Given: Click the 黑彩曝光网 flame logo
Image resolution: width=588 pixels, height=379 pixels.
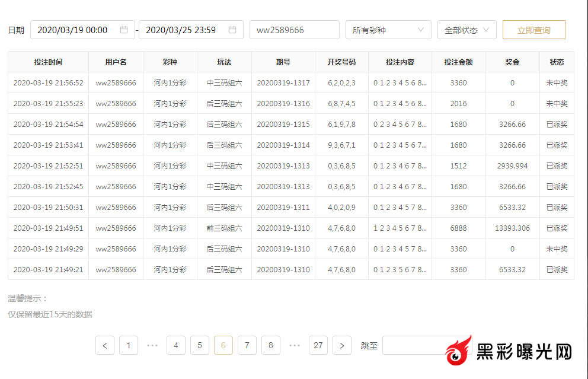Looking at the screenshot, I should click(x=459, y=351).
